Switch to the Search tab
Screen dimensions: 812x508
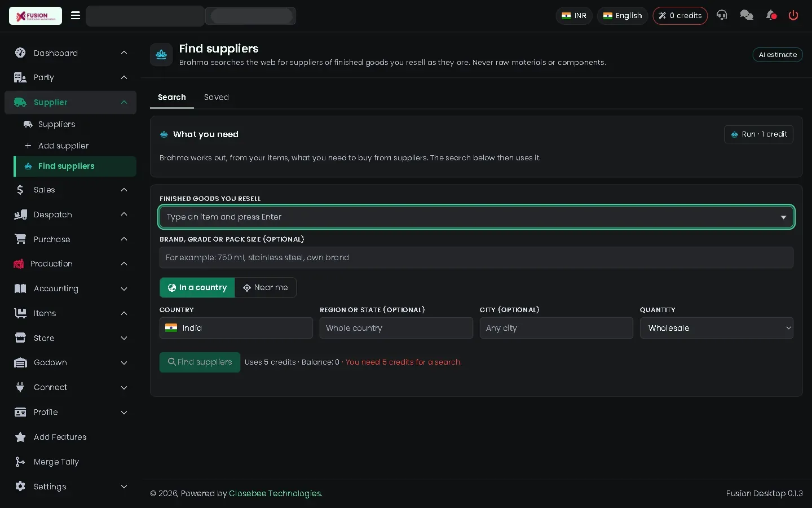(x=172, y=97)
